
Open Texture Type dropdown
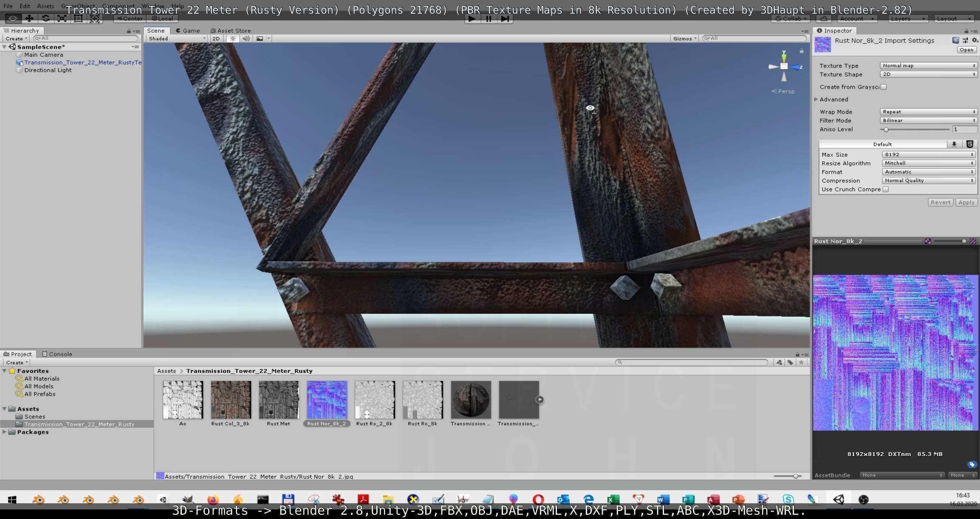929,65
